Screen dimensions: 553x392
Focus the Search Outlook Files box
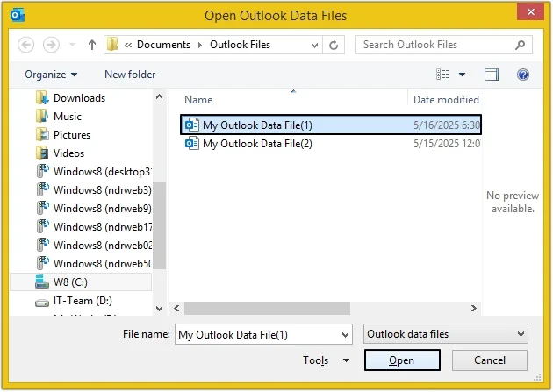pos(443,45)
